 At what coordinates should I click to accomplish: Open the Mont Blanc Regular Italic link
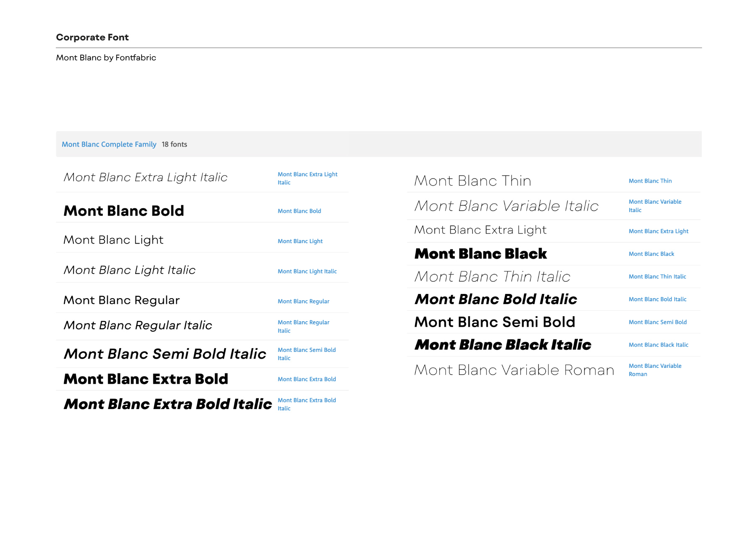303,327
